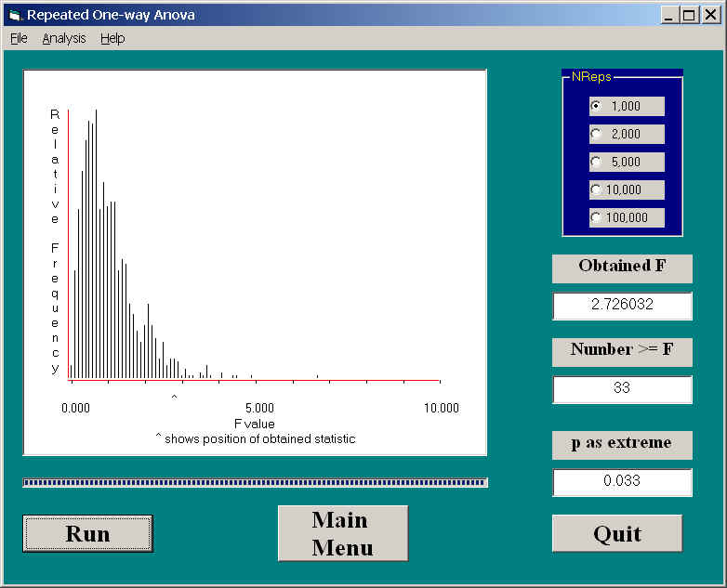Open the Help menu
The height and width of the screenshot is (588, 727).
pos(112,38)
